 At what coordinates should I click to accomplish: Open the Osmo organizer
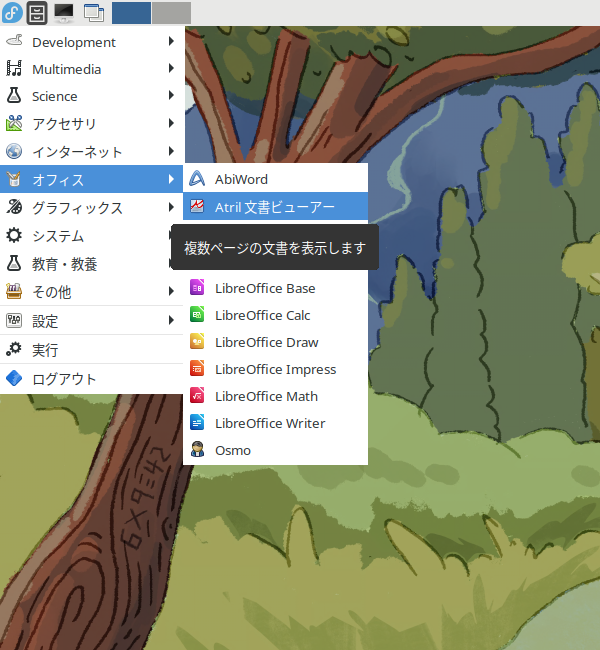[275, 450]
